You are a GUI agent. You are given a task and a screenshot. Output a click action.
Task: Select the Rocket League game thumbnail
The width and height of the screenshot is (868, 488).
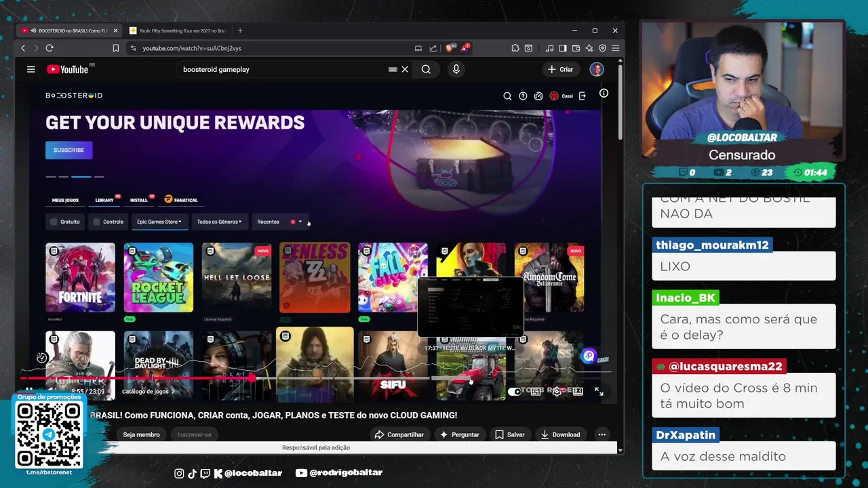158,277
